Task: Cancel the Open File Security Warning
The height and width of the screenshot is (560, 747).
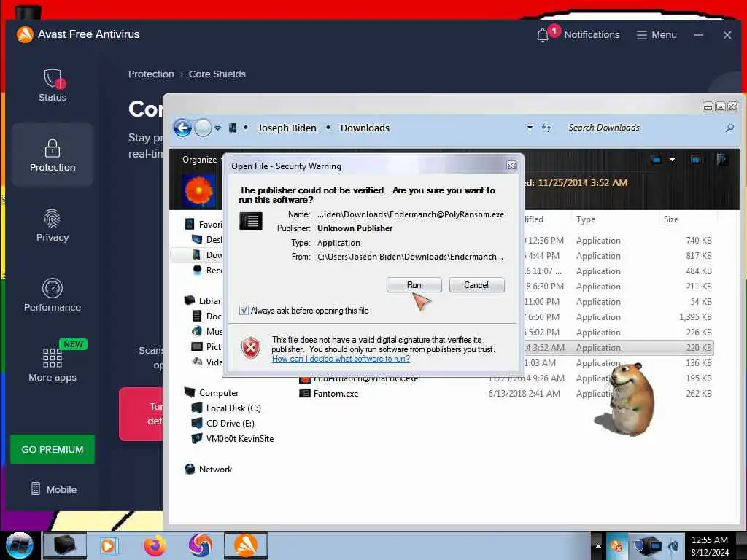Action: pos(476,285)
